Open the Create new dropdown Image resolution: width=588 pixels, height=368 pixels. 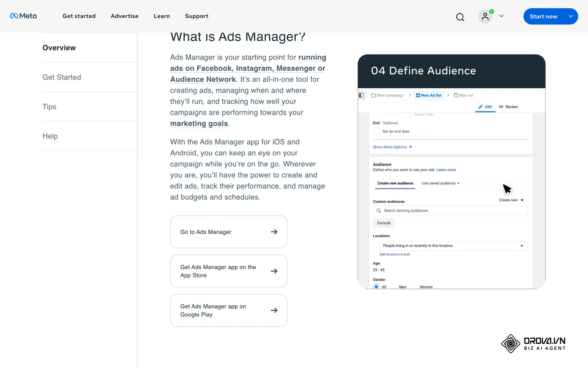tap(511, 200)
